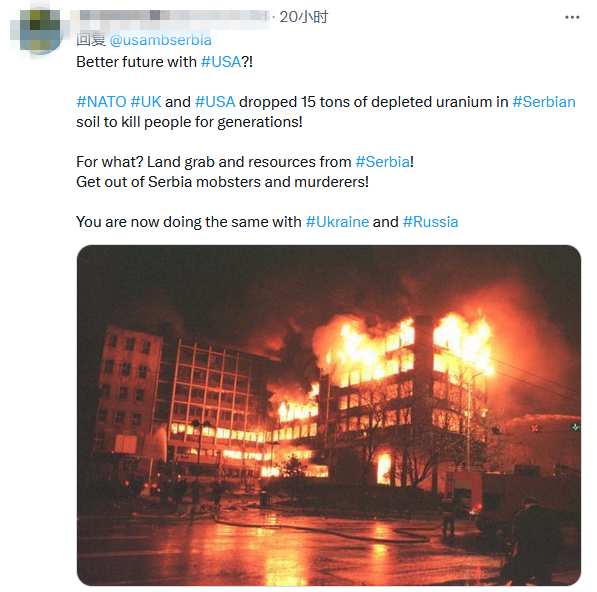597x592 pixels.
Task: Click the blurred profile avatar
Action: [40, 32]
